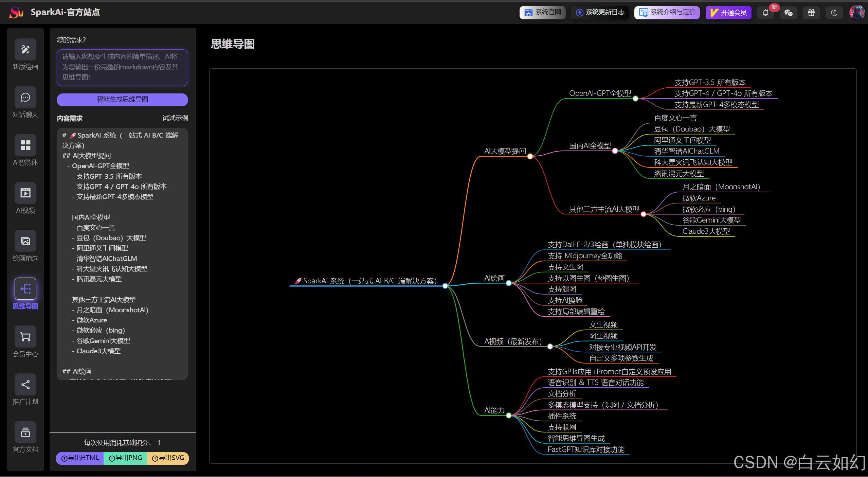Click the 文生视频 node
Viewport: 868px width, 477px height.
pos(603,325)
